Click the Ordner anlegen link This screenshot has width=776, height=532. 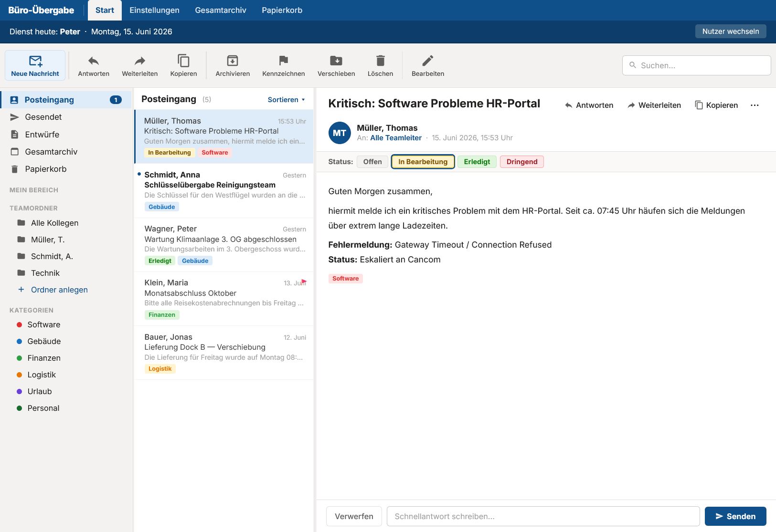click(59, 290)
